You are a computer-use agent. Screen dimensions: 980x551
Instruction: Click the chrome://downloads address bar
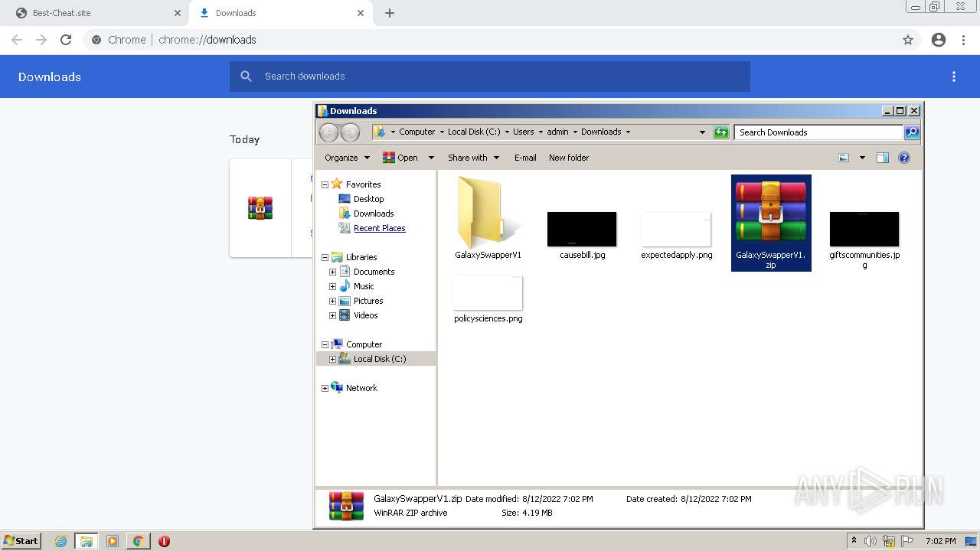click(x=490, y=40)
